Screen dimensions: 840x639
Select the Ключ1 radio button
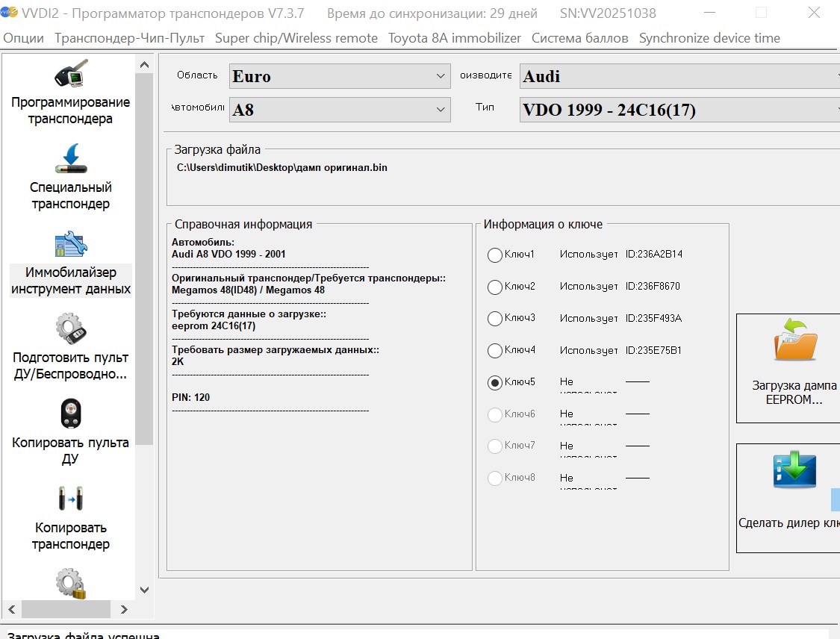[494, 255]
